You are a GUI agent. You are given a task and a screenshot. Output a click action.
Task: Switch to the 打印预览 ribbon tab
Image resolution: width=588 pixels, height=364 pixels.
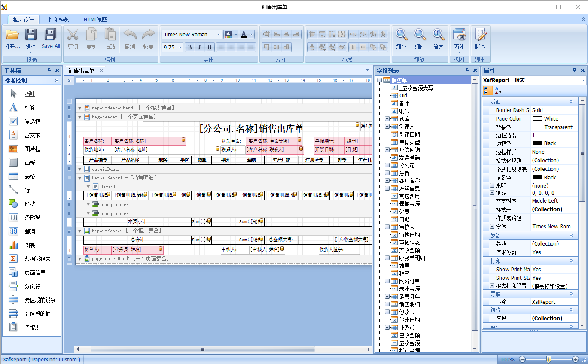(x=58, y=20)
